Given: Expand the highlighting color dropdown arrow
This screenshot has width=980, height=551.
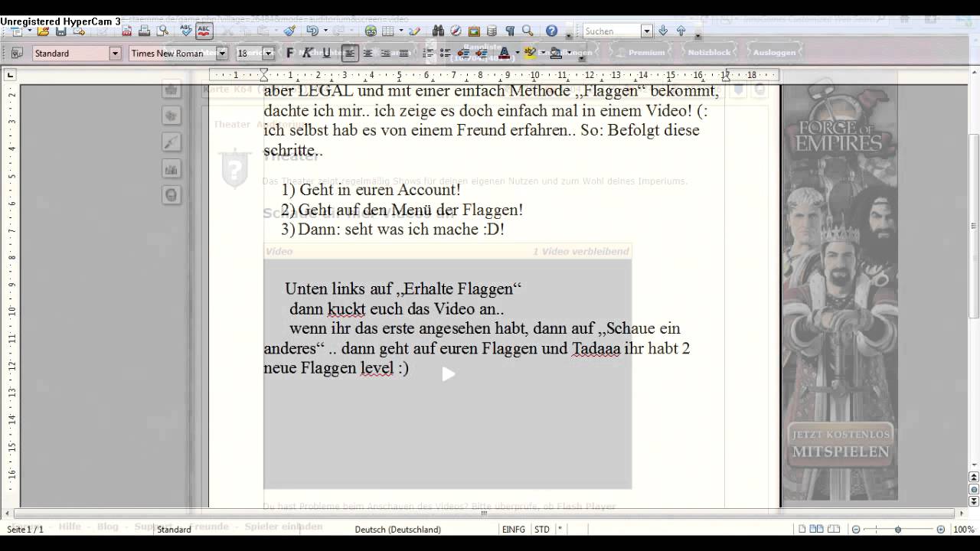Looking at the screenshot, I should click(x=543, y=54).
